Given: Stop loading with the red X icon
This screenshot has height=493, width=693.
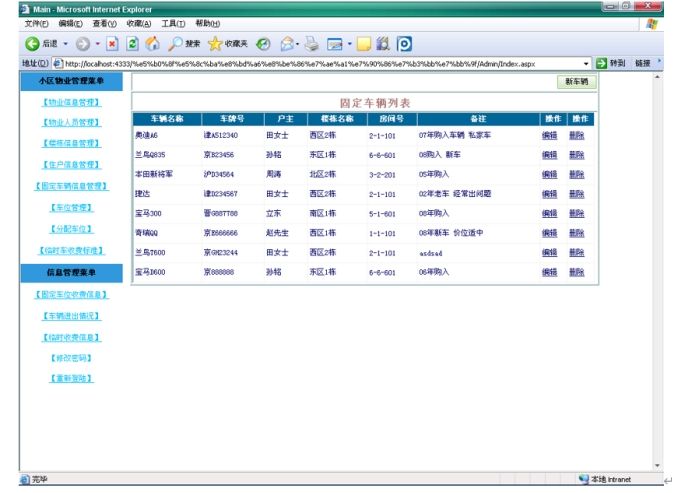Looking at the screenshot, I should click(x=112, y=44).
